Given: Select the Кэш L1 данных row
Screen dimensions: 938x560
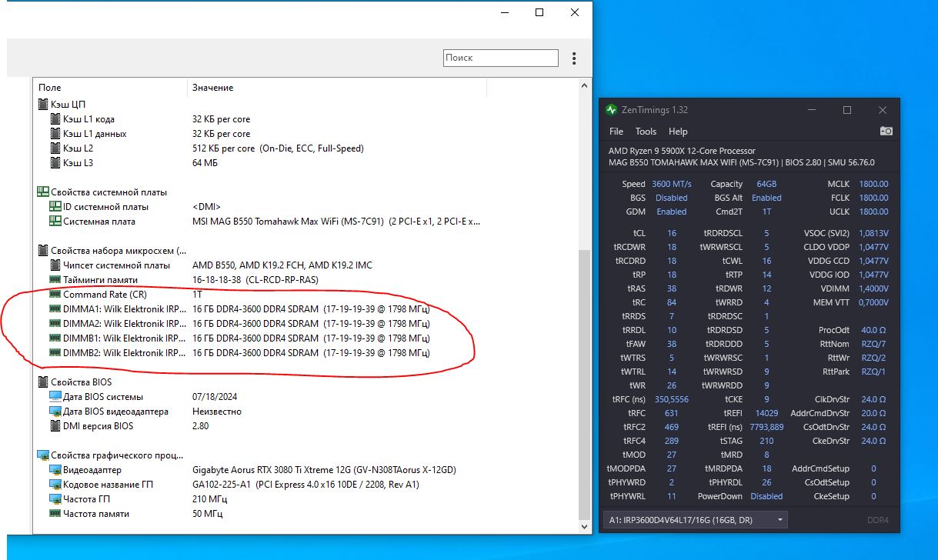Looking at the screenshot, I should [305, 134].
